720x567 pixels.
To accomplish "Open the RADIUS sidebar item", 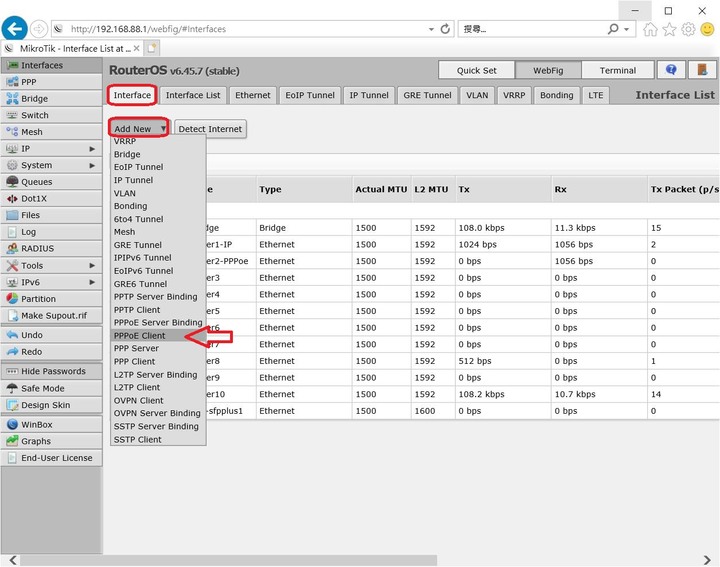I will [51, 248].
